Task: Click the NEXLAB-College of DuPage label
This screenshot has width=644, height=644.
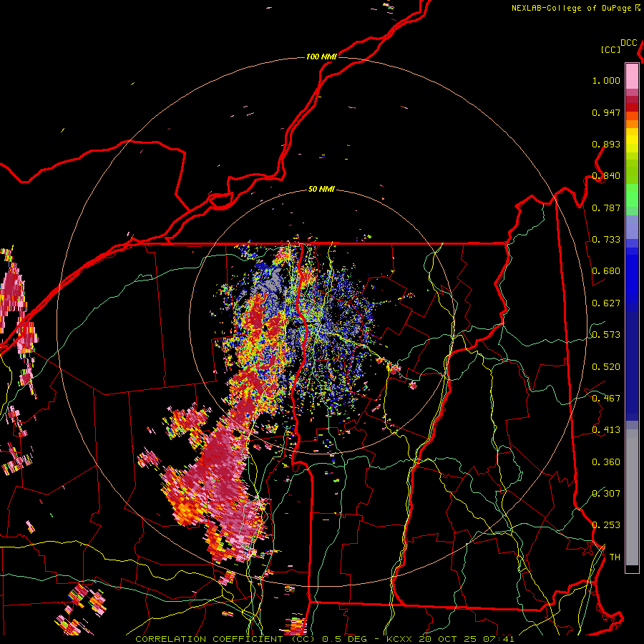Action: pos(571,8)
